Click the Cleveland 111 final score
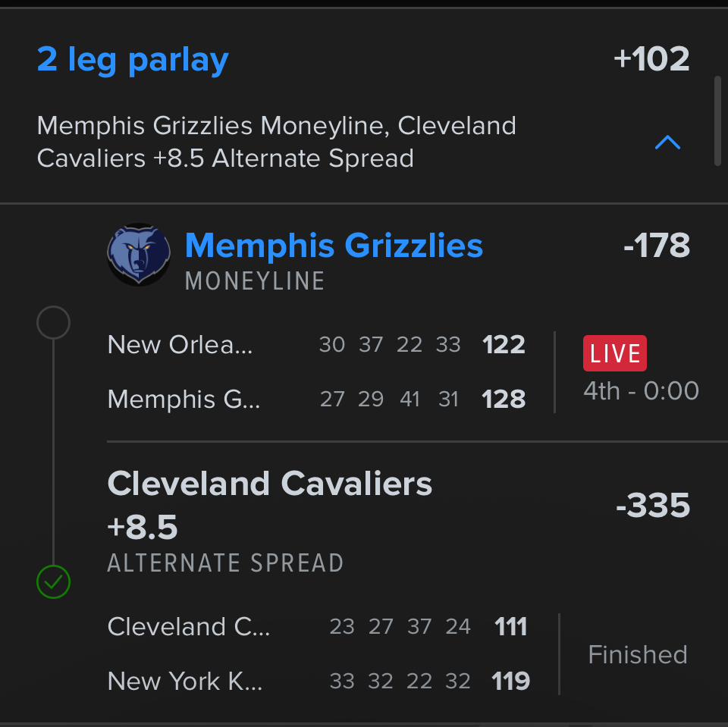Screen dimensions: 728x727 coord(510,627)
